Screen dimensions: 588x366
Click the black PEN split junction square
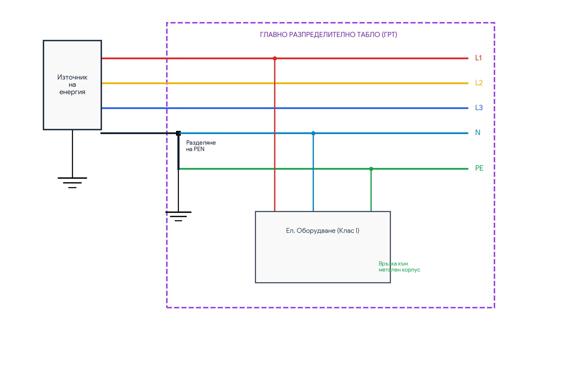(x=178, y=133)
